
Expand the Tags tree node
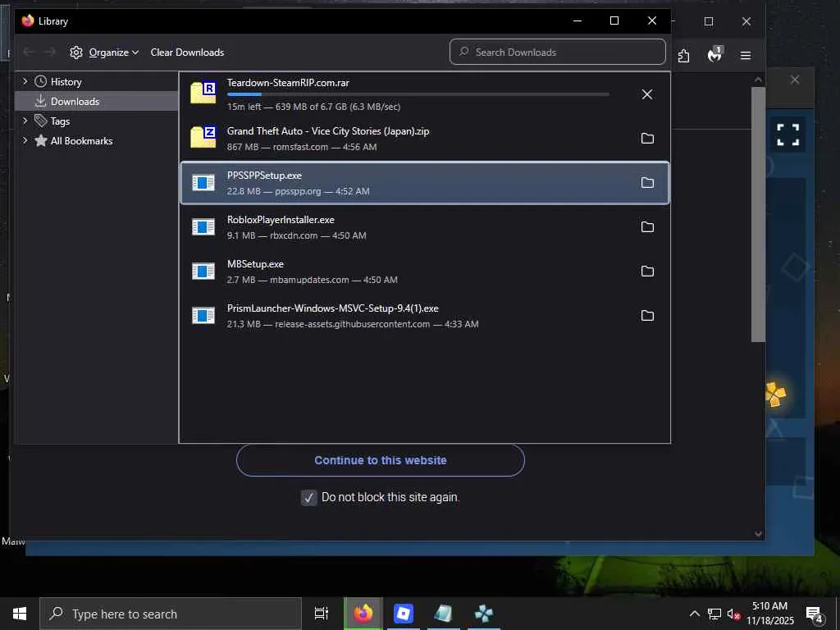click(25, 121)
